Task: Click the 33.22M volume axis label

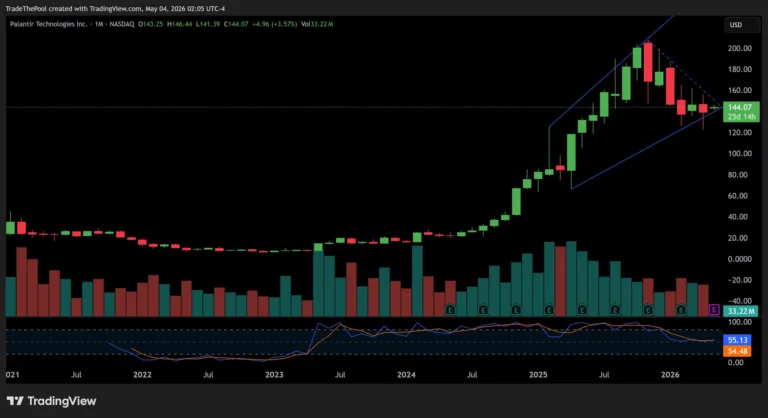Action: [x=741, y=311]
